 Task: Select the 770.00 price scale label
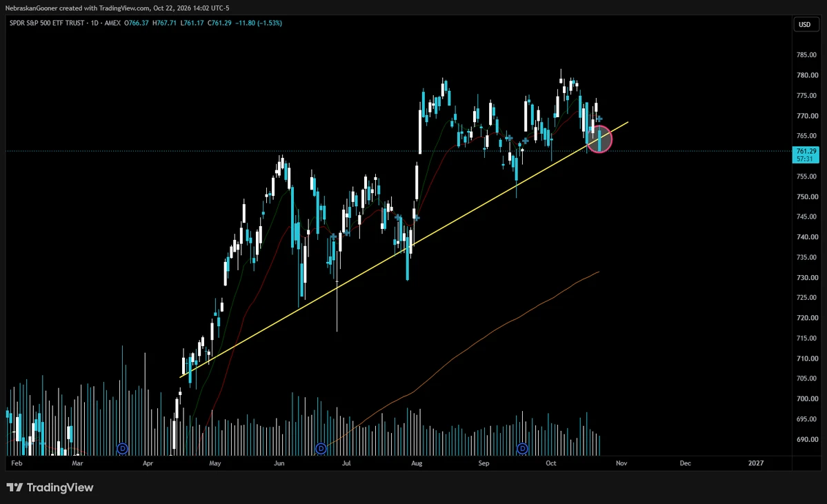(807, 116)
